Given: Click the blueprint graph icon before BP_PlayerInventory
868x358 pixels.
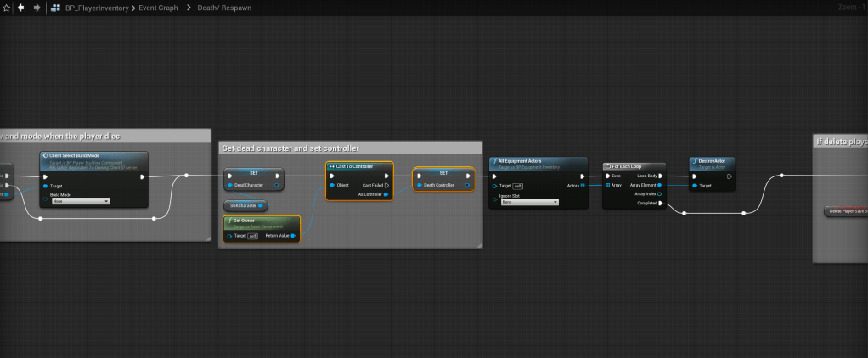Looking at the screenshot, I should pos(56,8).
